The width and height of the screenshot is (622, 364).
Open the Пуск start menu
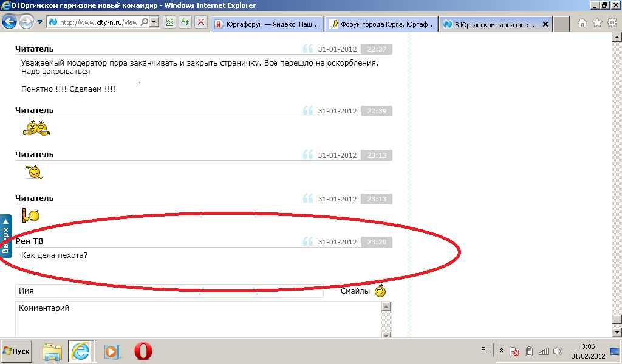tap(16, 351)
